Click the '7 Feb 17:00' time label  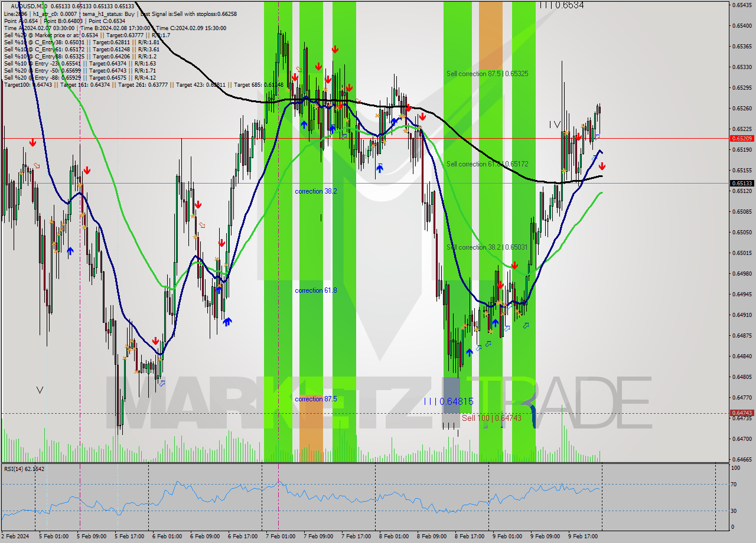[x=356, y=537]
